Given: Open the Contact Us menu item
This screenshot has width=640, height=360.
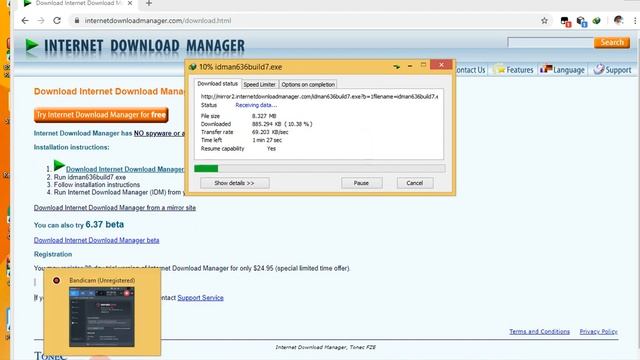Looking at the screenshot, I should [x=470, y=70].
